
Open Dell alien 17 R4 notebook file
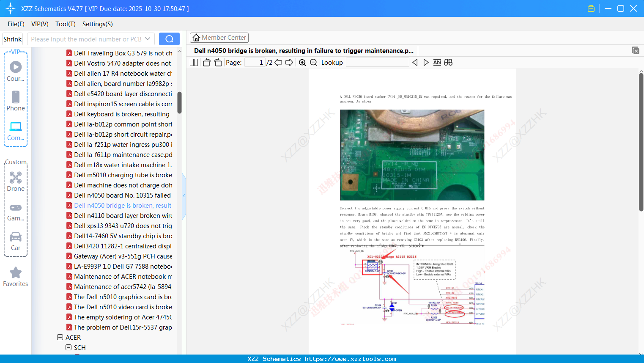119,74
